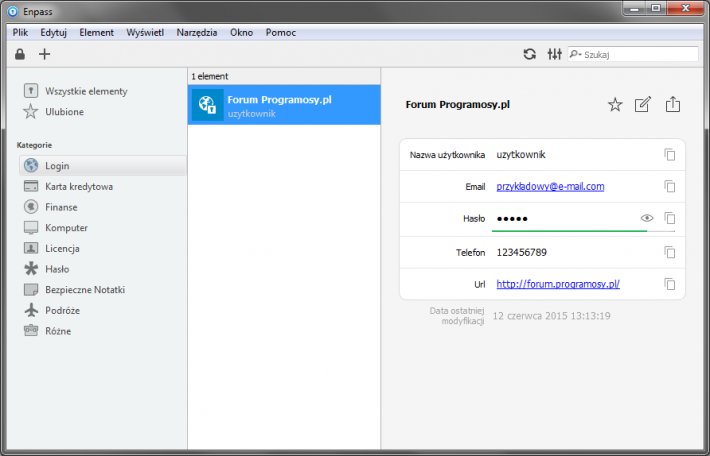Select Forum Programosy.pl list entry
This screenshot has width=710, height=456.
click(x=284, y=105)
